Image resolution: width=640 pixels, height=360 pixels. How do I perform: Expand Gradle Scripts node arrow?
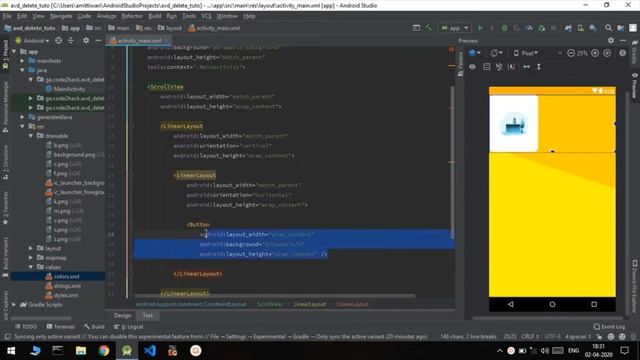coord(14,304)
